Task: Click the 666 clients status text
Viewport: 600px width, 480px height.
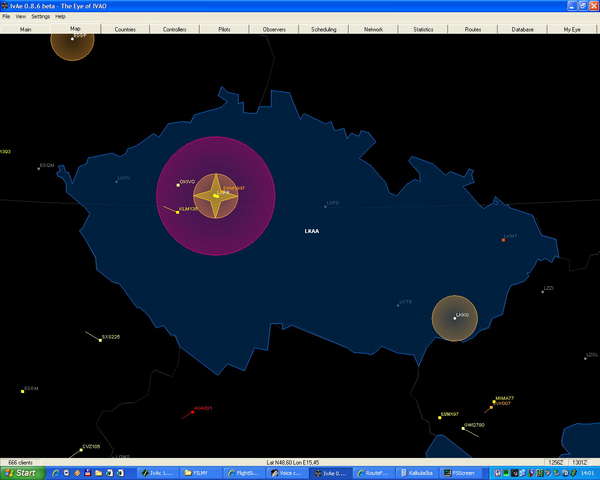Action: coord(20,462)
